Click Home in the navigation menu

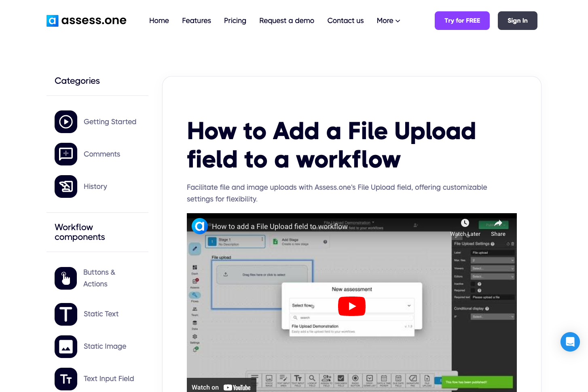coord(159,21)
